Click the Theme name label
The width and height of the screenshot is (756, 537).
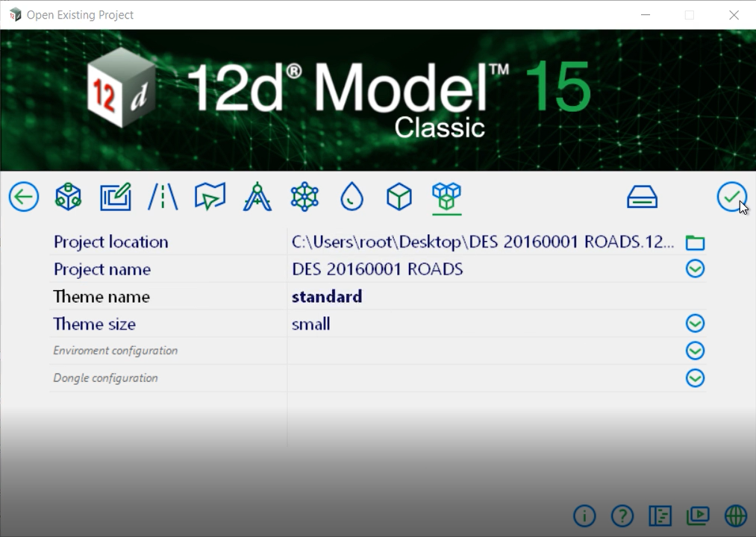(101, 296)
